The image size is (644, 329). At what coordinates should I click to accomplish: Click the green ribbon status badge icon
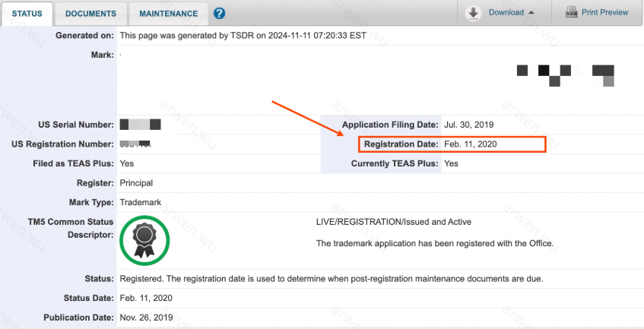(x=144, y=240)
